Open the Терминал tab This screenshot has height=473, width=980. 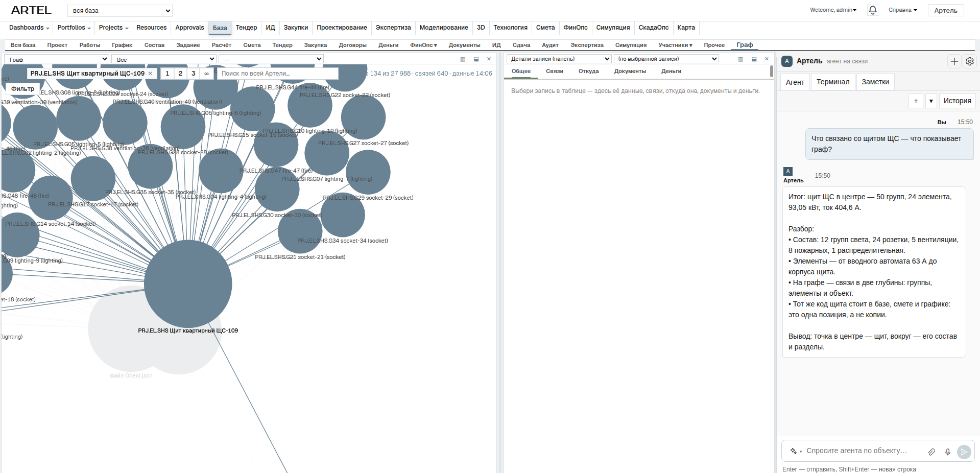pyautogui.click(x=833, y=82)
